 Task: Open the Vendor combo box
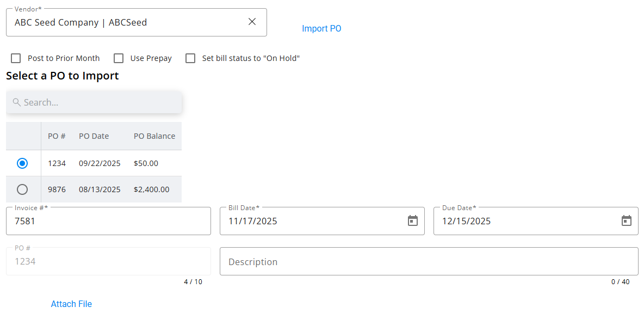(125, 22)
